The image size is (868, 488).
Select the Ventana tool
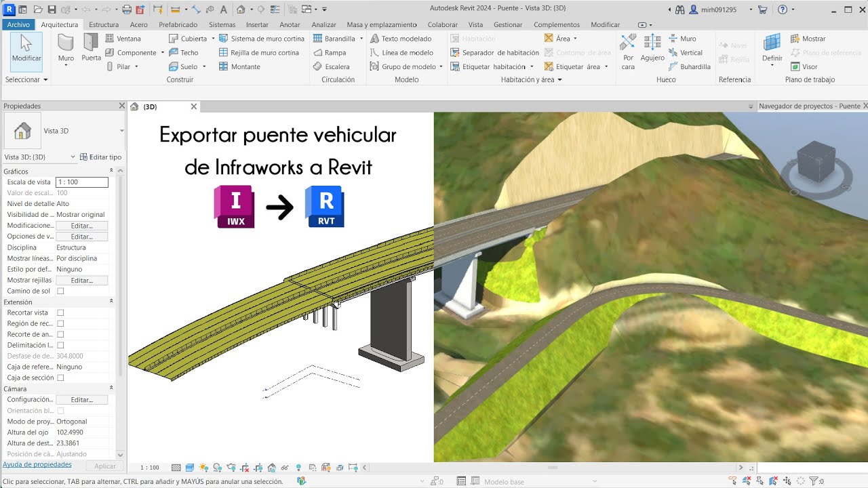tap(123, 39)
